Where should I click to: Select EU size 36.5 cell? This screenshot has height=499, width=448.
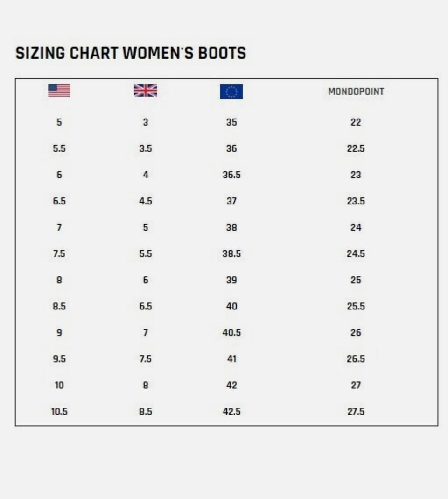[231, 175]
